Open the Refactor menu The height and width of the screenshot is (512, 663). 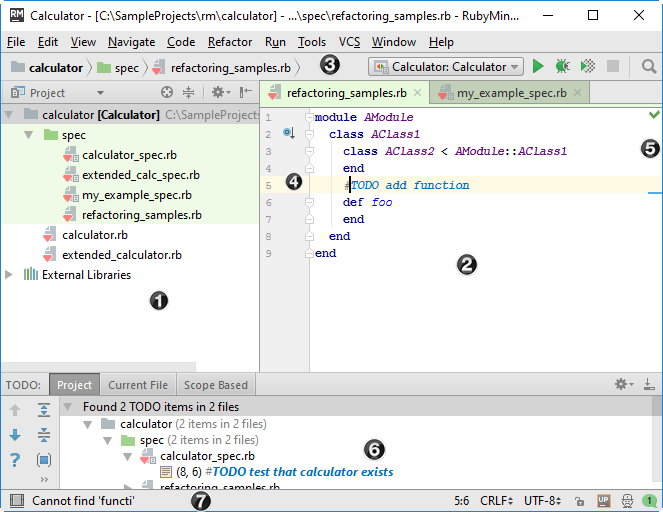tap(230, 42)
